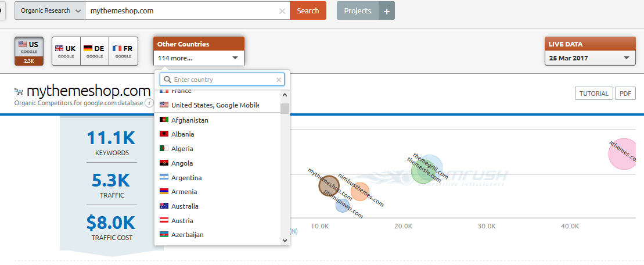Screen dimensions: 644x265
Task: Click the mythemeshop.com brown bubble
Action: tap(329, 186)
